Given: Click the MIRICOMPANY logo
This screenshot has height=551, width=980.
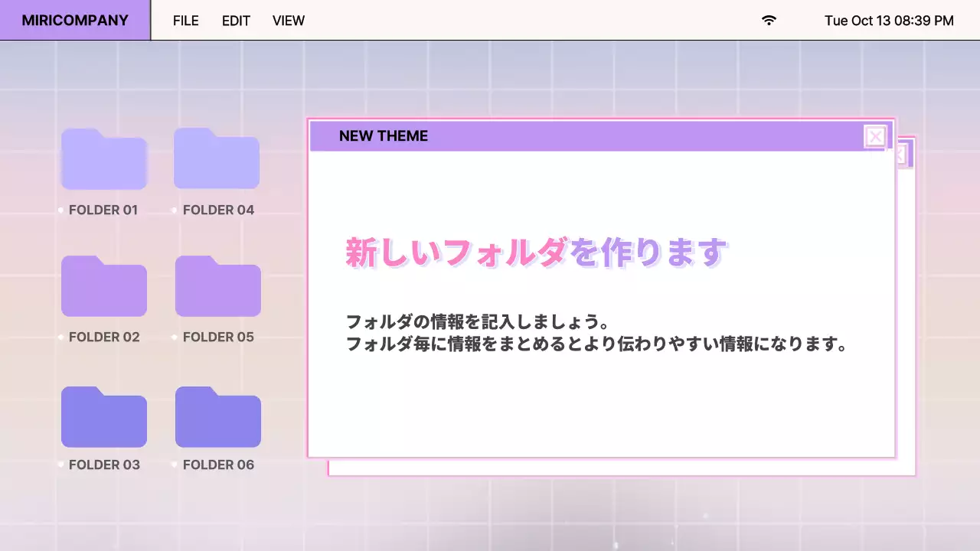Looking at the screenshot, I should click(73, 20).
